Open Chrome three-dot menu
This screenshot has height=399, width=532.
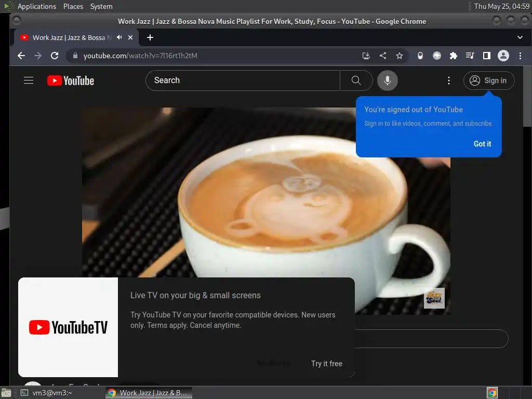point(520,56)
